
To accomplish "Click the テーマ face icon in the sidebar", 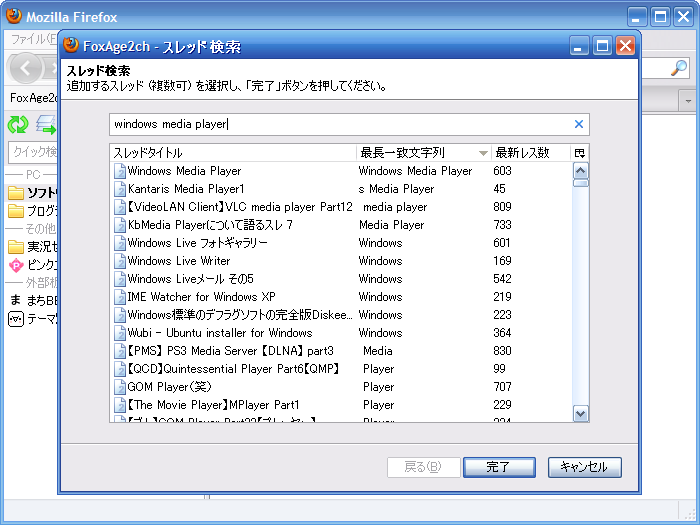I will click(16, 319).
